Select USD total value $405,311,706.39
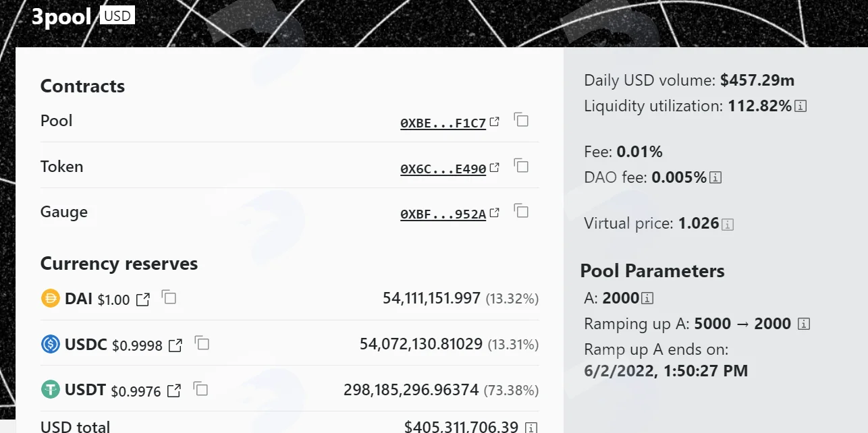Screen dimensions: 868x433 pos(461,427)
